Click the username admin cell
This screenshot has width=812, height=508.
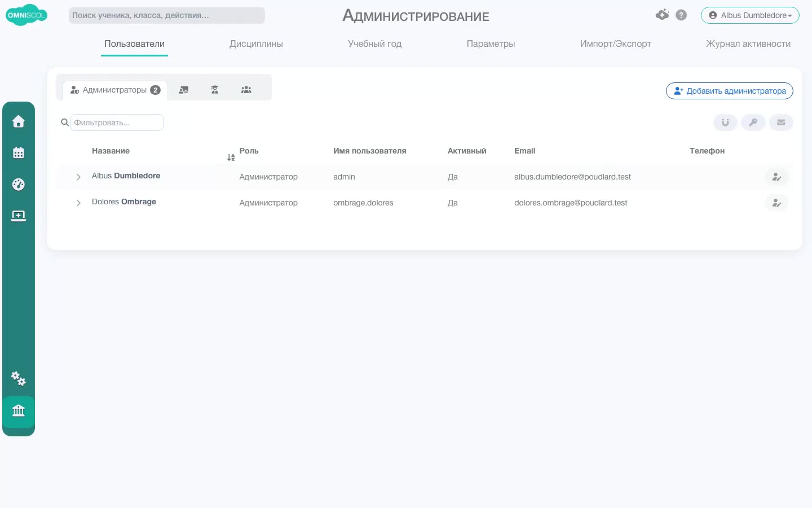coord(344,177)
